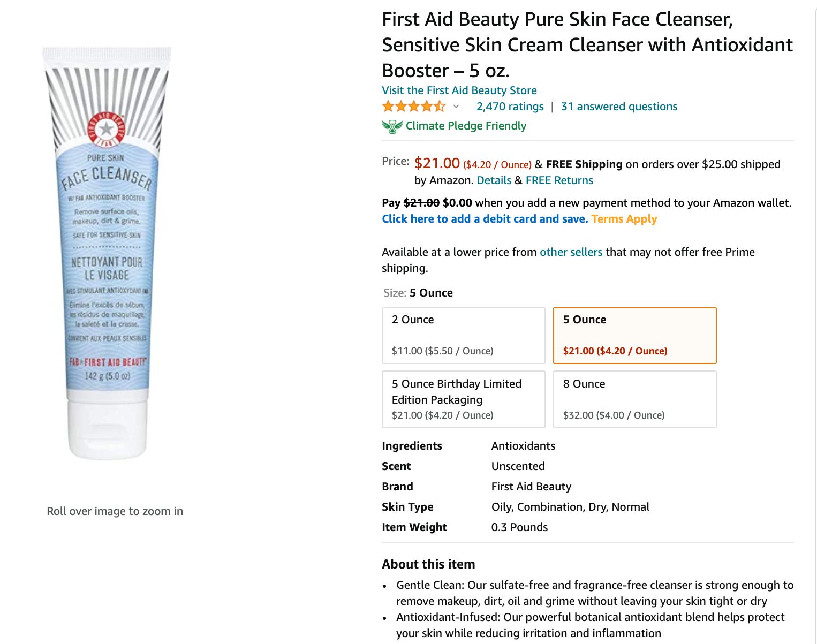
Task: View offers from other sellers
Action: pos(571,252)
